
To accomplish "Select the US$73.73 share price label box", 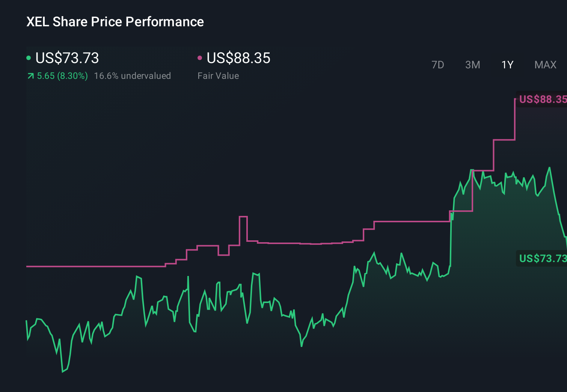I will click(542, 258).
